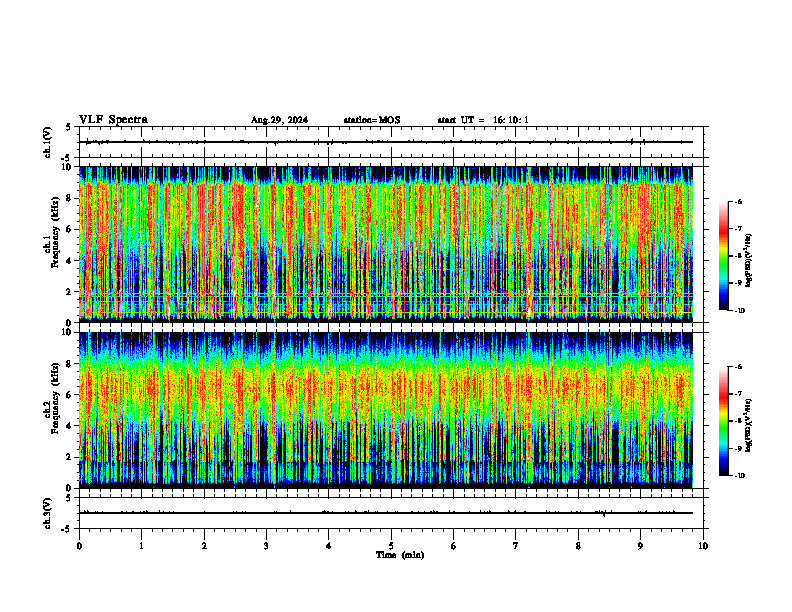Click the ch.1 spectrogram color bar
792x612 pixels.
click(723, 256)
